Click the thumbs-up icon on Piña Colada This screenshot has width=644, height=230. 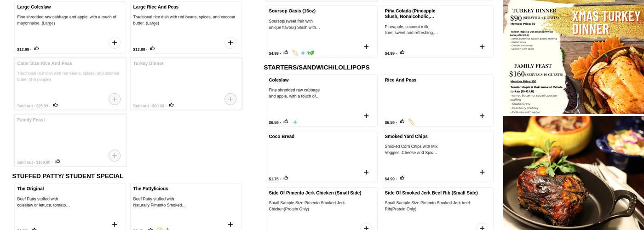pos(402,52)
